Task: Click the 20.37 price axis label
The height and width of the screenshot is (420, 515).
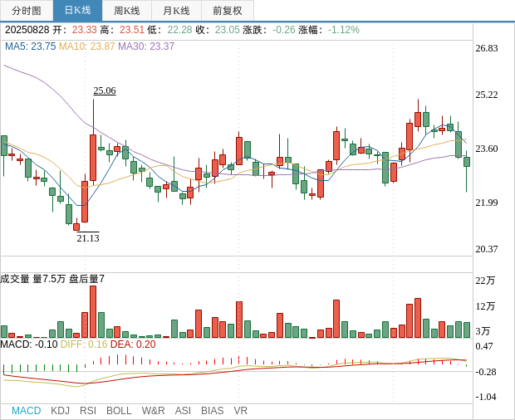Action: coord(487,249)
